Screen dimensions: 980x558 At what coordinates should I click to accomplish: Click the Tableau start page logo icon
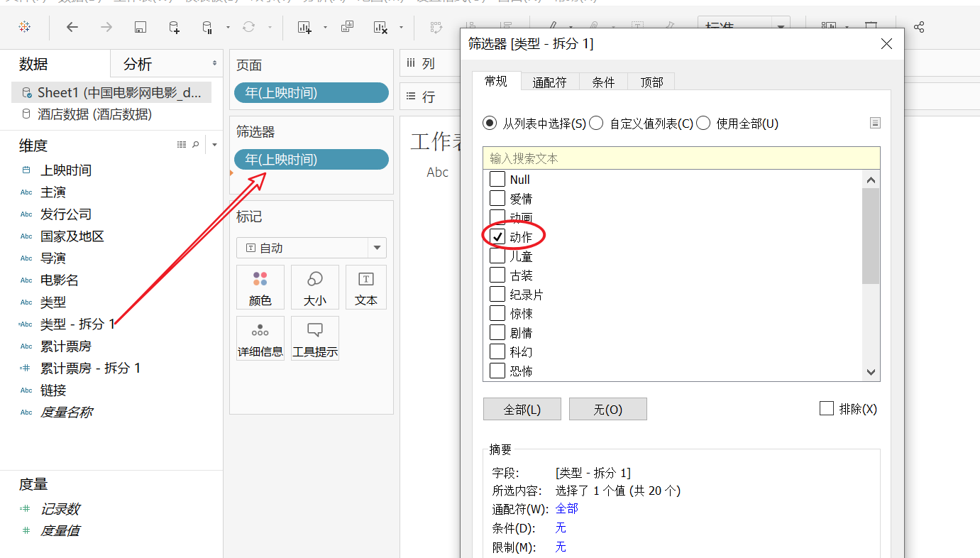(24, 27)
